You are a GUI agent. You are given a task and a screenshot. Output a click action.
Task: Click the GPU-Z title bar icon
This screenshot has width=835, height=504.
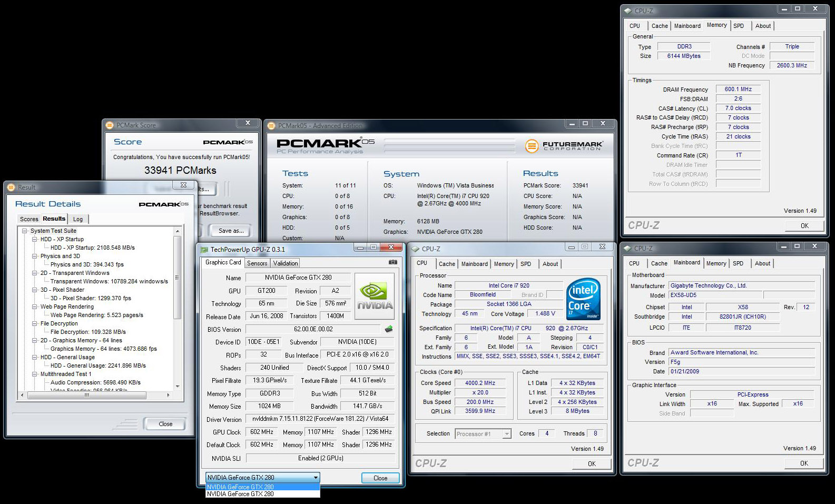[x=204, y=250]
